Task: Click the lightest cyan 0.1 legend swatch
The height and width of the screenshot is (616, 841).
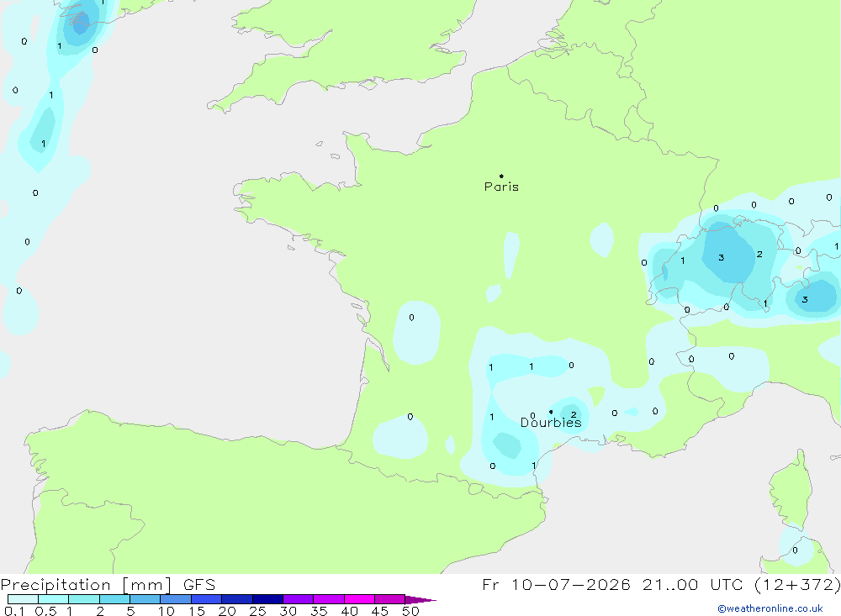Action: click(23, 599)
